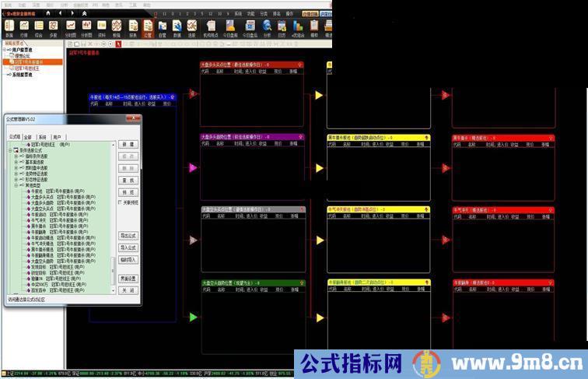The width and height of the screenshot is (588, 379).
Task: Open the 分类 menu
Action: [264, 13]
